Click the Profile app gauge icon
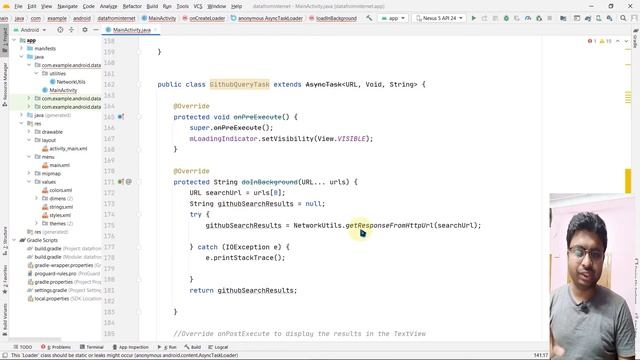The image size is (640, 360). point(528,18)
